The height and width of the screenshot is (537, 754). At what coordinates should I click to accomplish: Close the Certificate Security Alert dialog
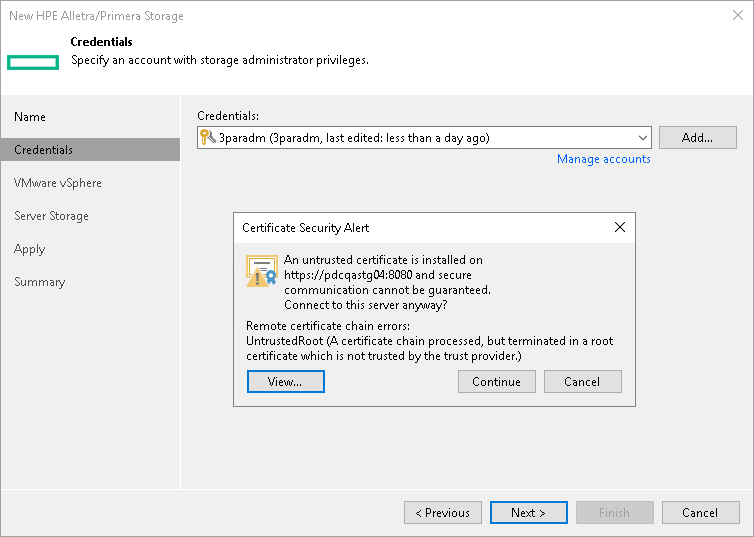[x=620, y=227]
